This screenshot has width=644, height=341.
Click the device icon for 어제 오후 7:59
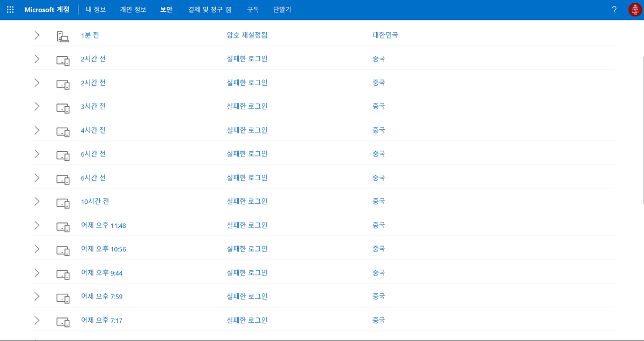coord(63,298)
